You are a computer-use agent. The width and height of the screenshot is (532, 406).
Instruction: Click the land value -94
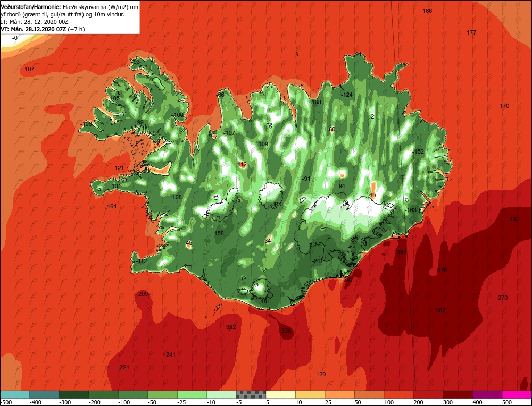point(340,187)
